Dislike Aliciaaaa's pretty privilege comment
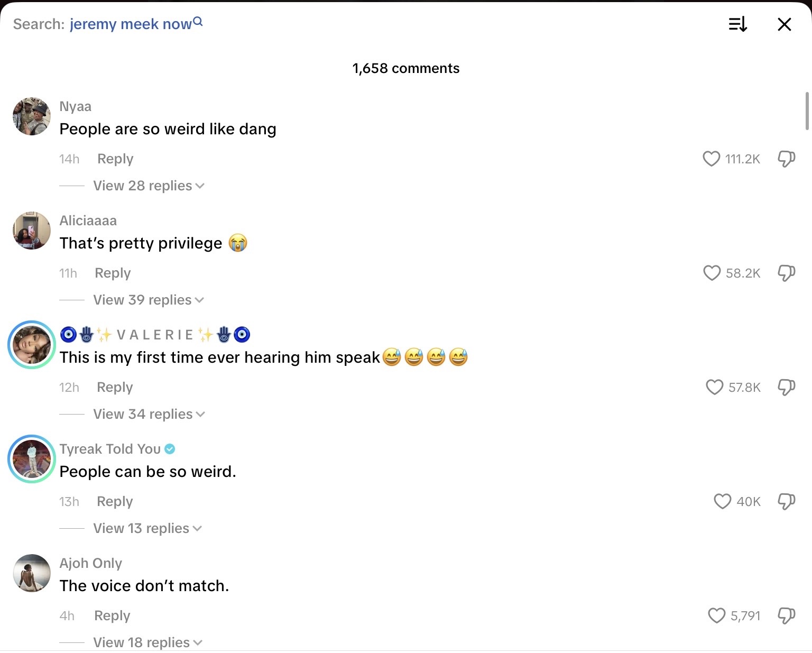This screenshot has width=812, height=653. (x=786, y=273)
